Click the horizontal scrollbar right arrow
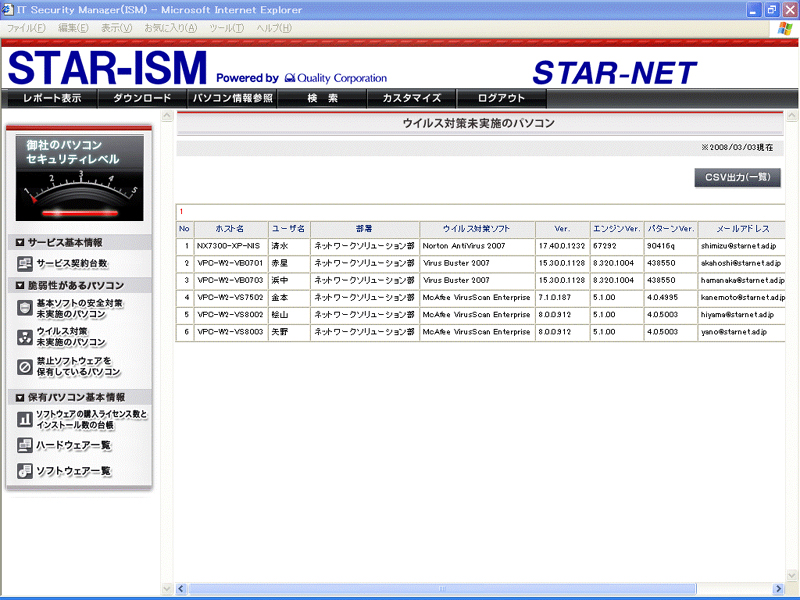Viewport: 800px width, 600px height. tap(778, 589)
